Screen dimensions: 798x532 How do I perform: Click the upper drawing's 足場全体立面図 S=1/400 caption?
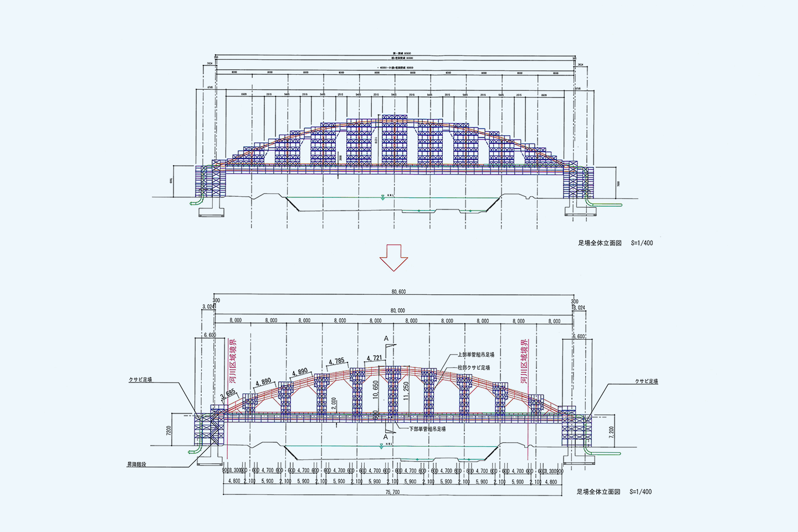(x=615, y=243)
